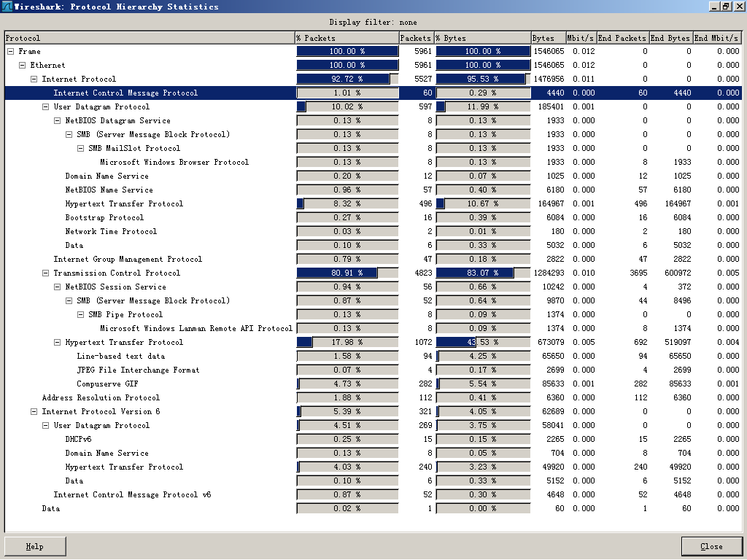
Task: Click the 321 packets value for IPv6
Action: pyautogui.click(x=425, y=411)
